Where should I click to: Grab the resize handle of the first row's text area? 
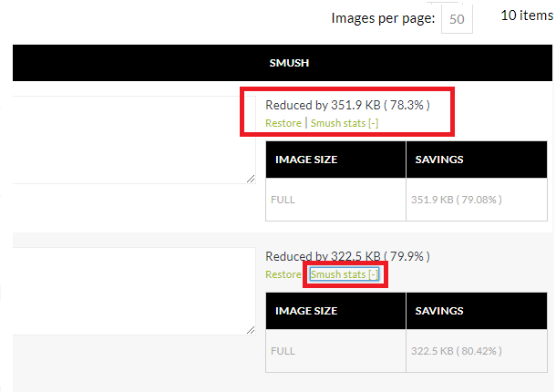(251, 179)
